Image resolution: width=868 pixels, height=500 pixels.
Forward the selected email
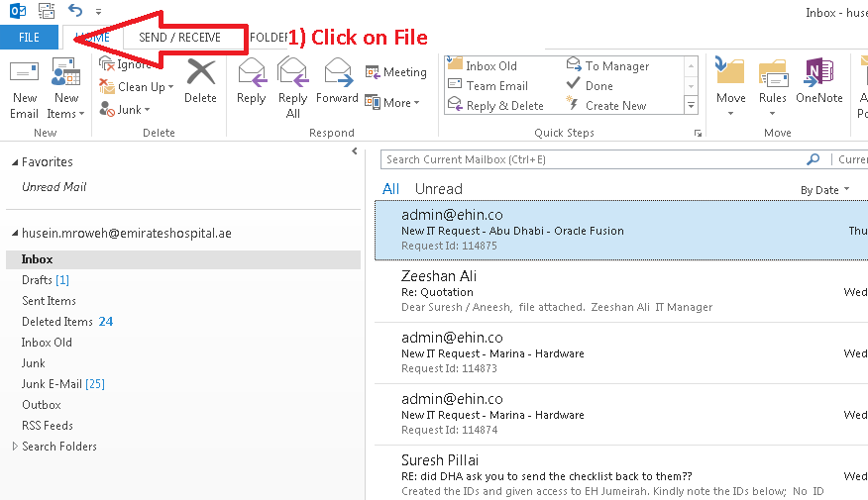pyautogui.click(x=337, y=81)
